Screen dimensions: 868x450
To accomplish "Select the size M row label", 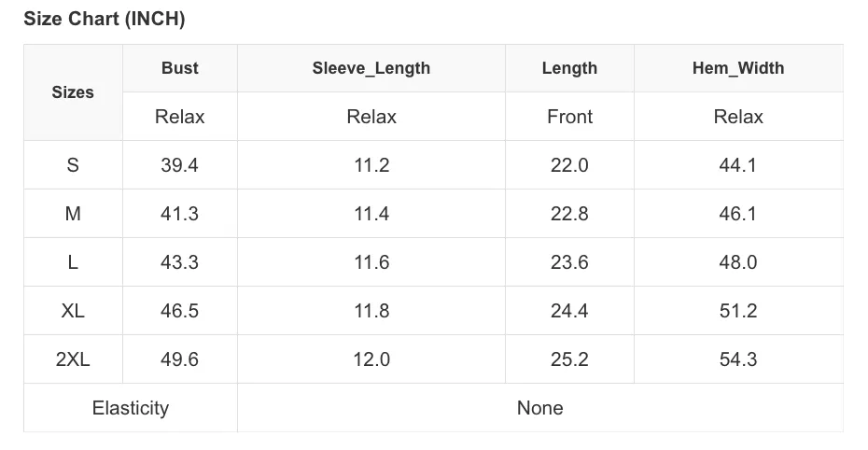I will tap(73, 214).
